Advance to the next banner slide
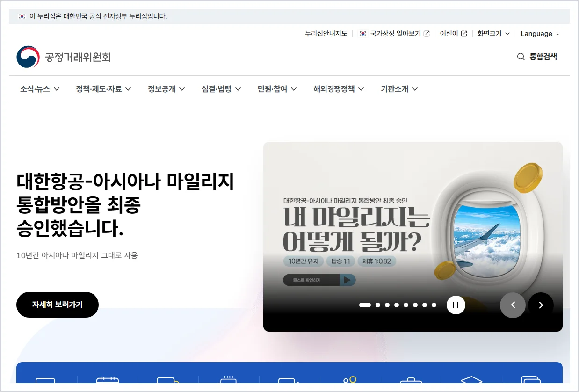Image resolution: width=579 pixels, height=392 pixels. tap(541, 305)
